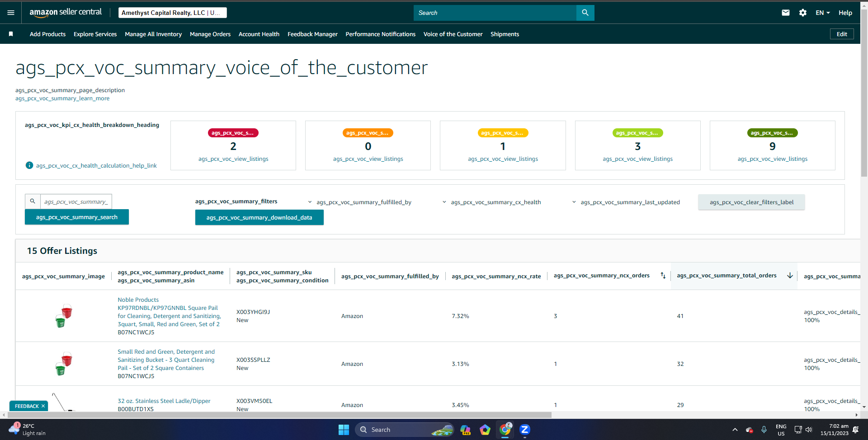Viewport: 868px width, 440px height.
Task: Click the weather widget showing Light rain
Action: click(27, 430)
